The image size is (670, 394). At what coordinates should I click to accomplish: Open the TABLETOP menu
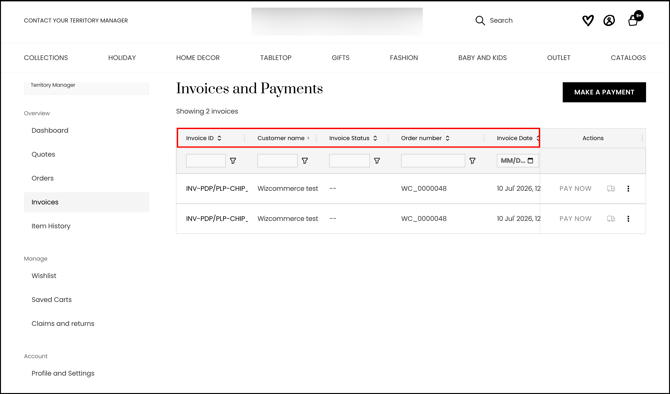click(276, 58)
